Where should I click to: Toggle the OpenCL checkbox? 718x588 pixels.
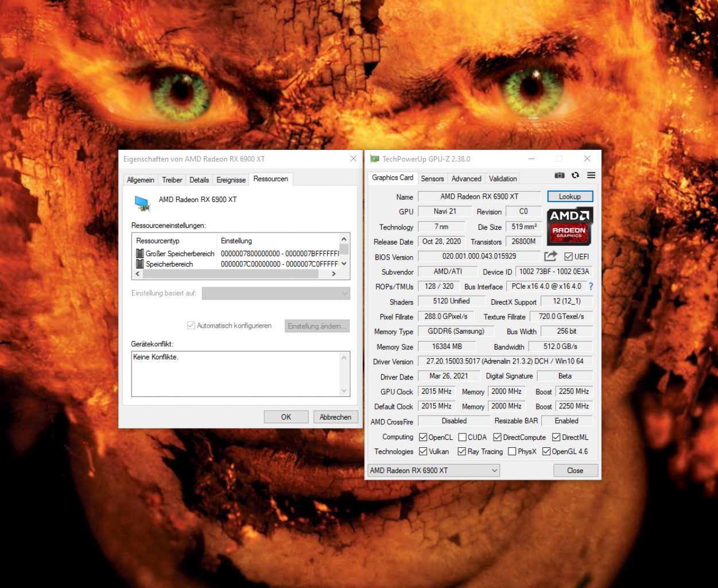(423, 437)
